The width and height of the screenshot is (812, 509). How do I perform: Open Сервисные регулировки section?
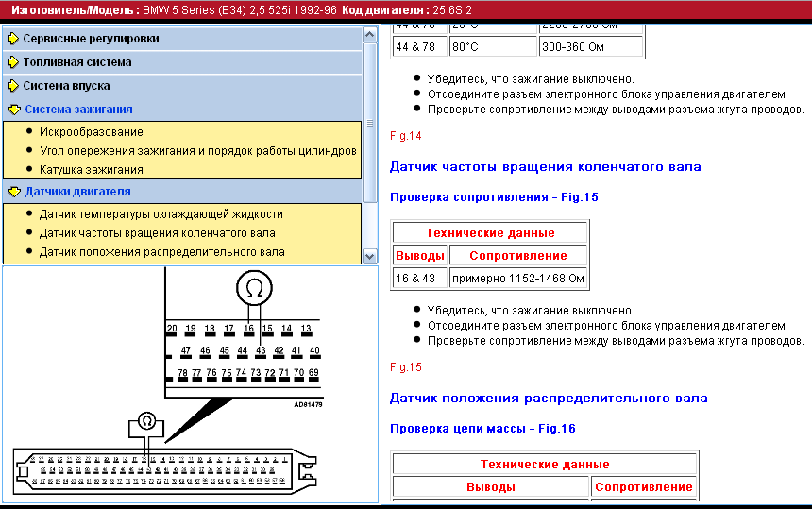92,39
